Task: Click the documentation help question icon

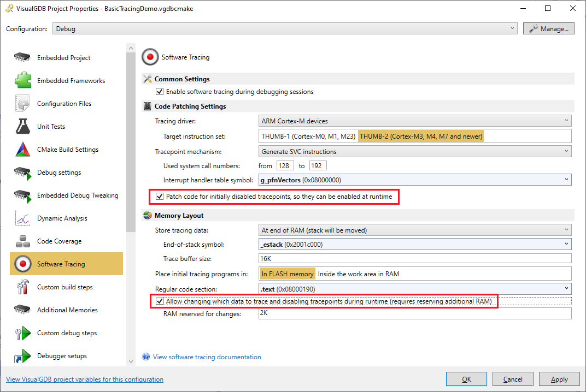Action: coord(146,357)
